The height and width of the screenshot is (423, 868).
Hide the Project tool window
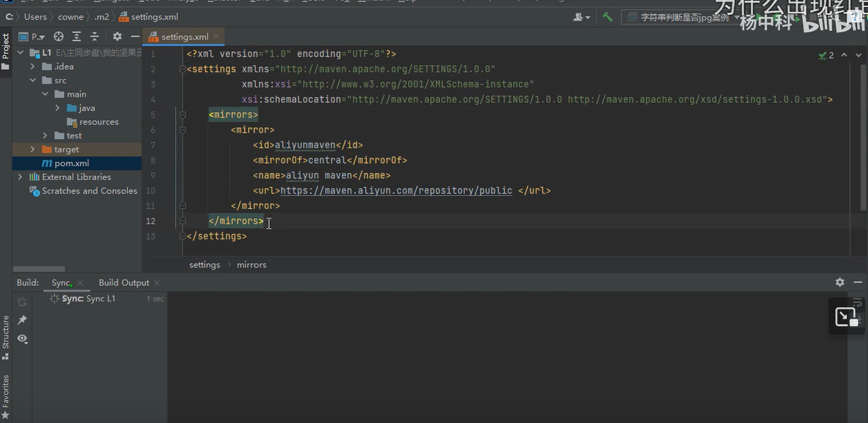(135, 37)
